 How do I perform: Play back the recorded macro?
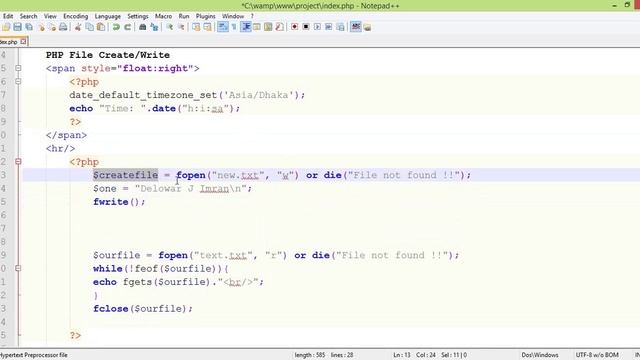(x=317, y=27)
